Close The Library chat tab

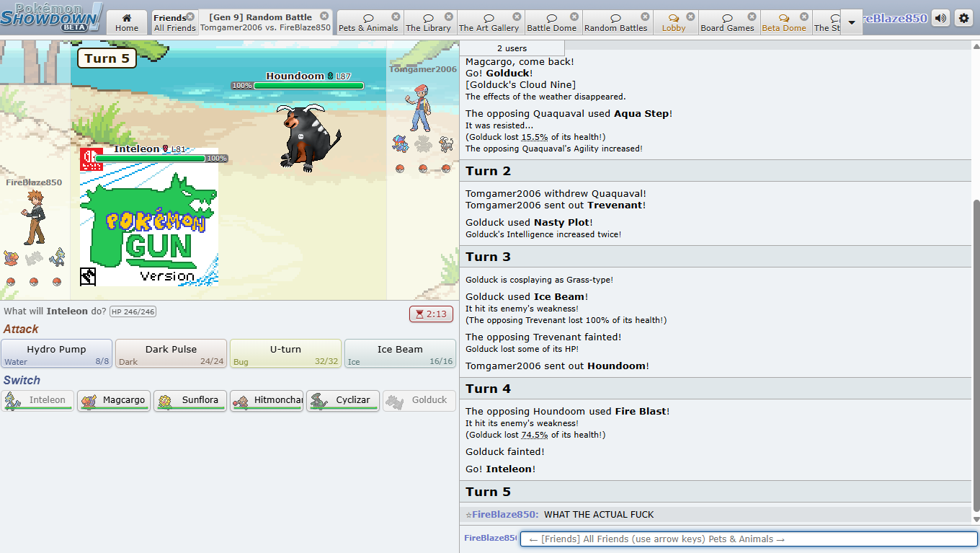[449, 16]
